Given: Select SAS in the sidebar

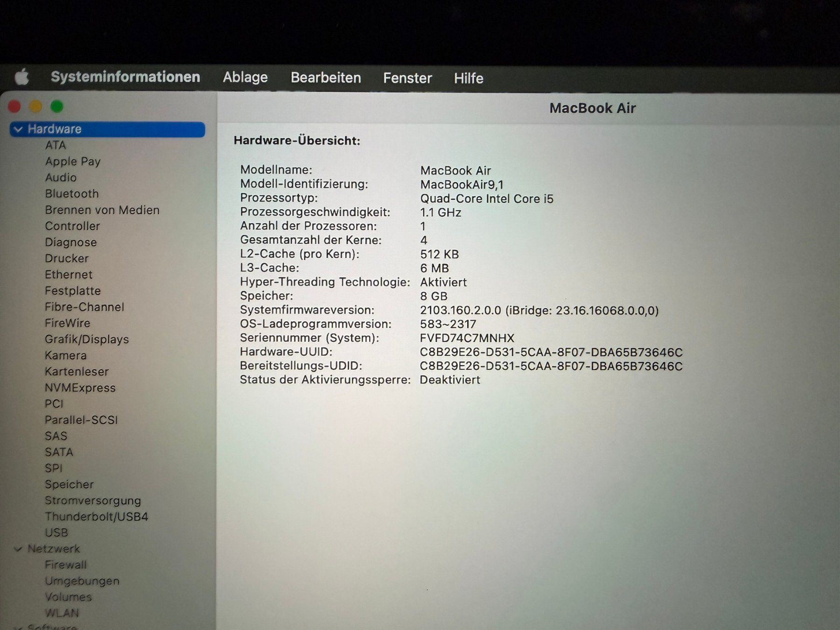Looking at the screenshot, I should 56,436.
